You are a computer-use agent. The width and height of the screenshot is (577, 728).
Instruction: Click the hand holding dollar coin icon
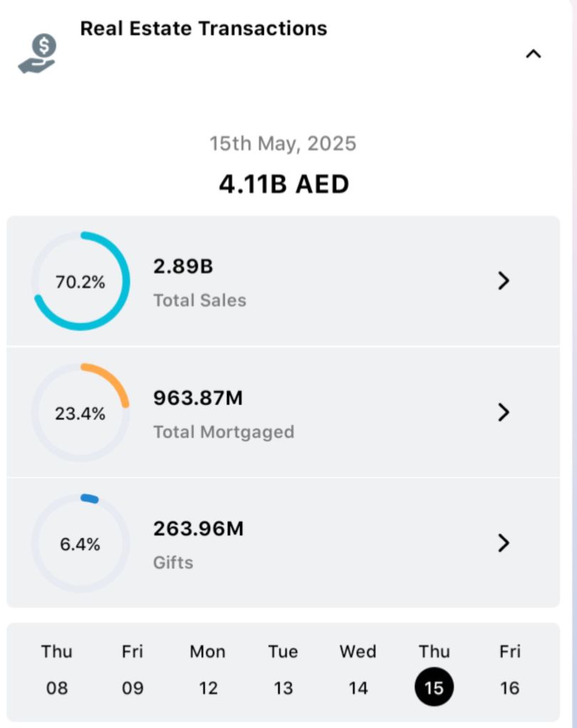[x=38, y=55]
